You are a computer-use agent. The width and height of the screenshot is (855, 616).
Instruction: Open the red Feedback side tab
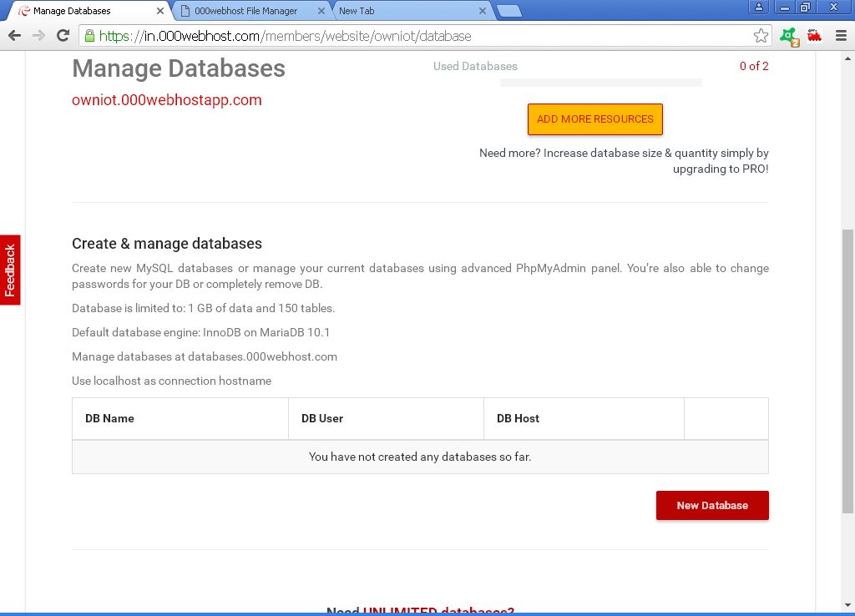[x=10, y=270]
